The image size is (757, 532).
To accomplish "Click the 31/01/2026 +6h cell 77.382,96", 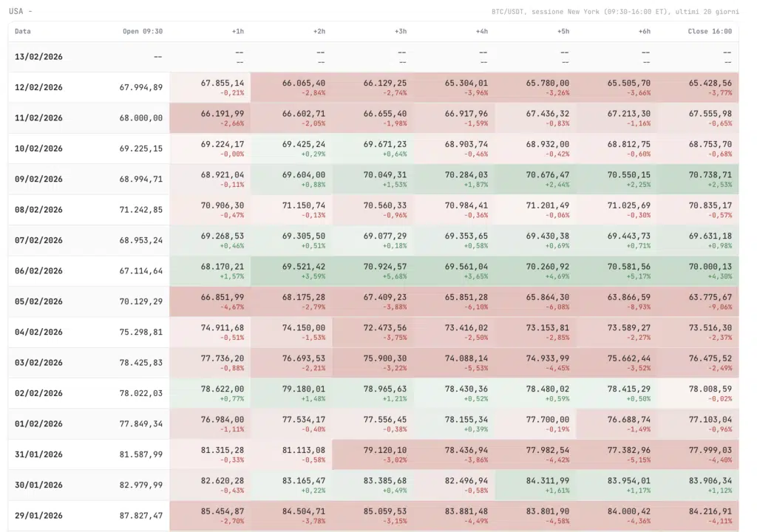I will (617, 454).
